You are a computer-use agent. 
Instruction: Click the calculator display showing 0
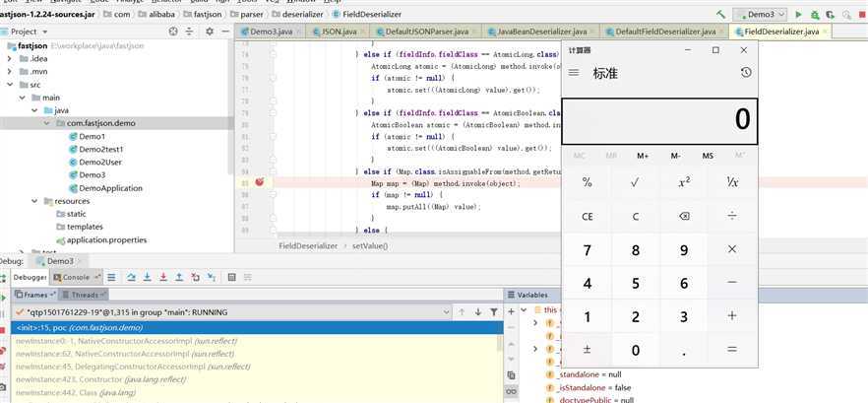click(x=659, y=121)
